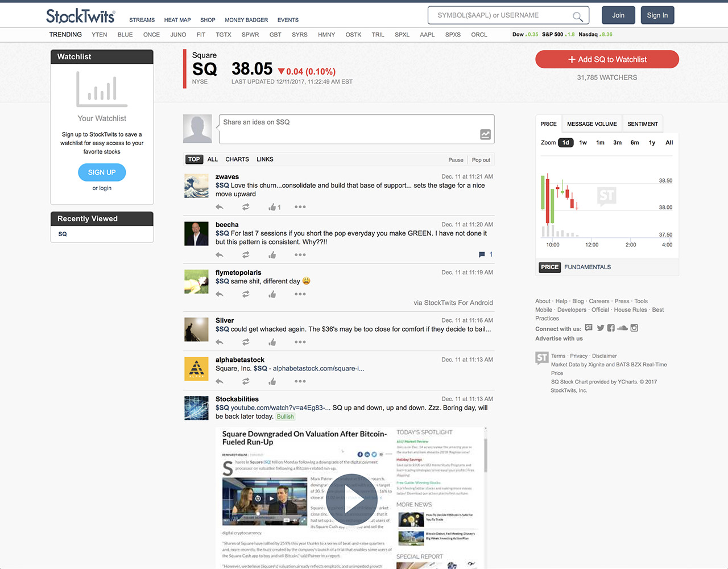Reply to alphabetastock's post

click(x=220, y=381)
